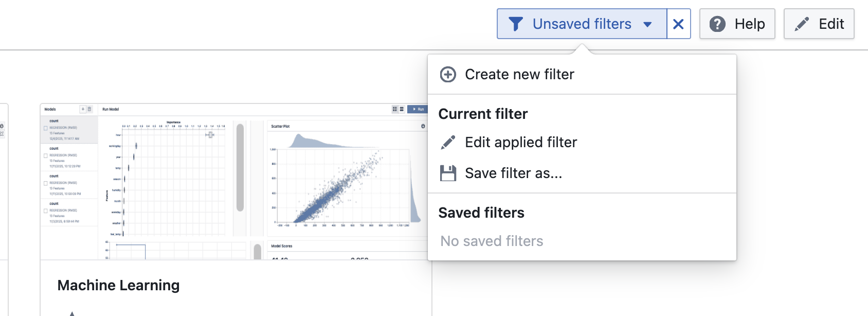Image resolution: width=868 pixels, height=316 pixels.
Task: Click the add model plus icon in Models panel
Action: (x=83, y=109)
